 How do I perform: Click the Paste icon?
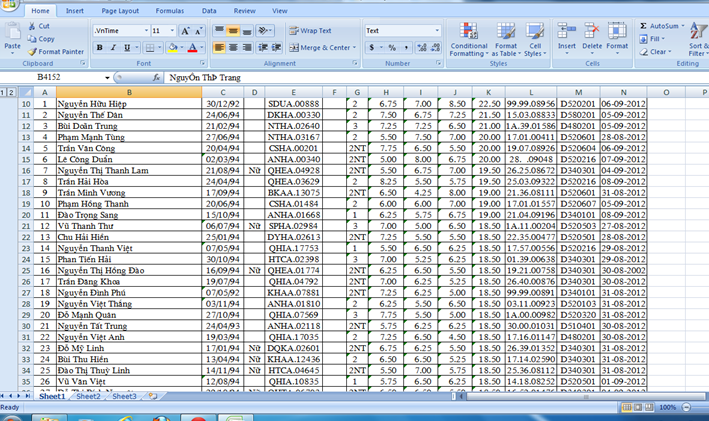[x=12, y=33]
